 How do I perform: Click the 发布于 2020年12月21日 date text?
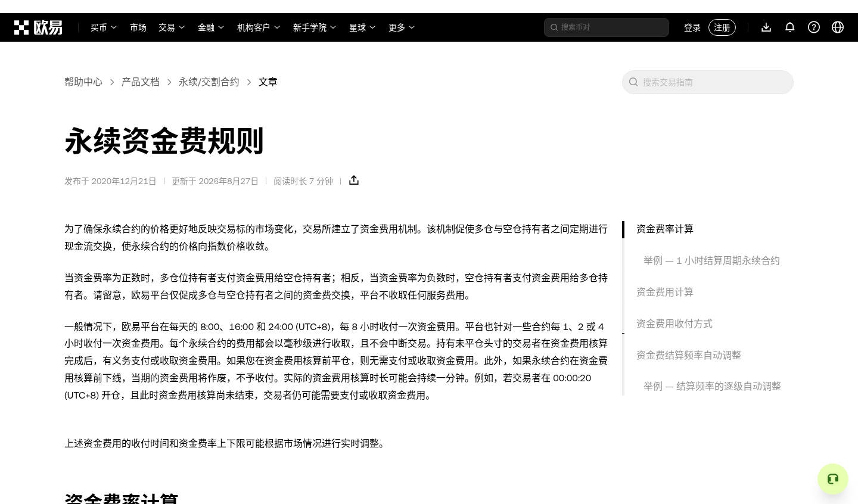(x=110, y=181)
